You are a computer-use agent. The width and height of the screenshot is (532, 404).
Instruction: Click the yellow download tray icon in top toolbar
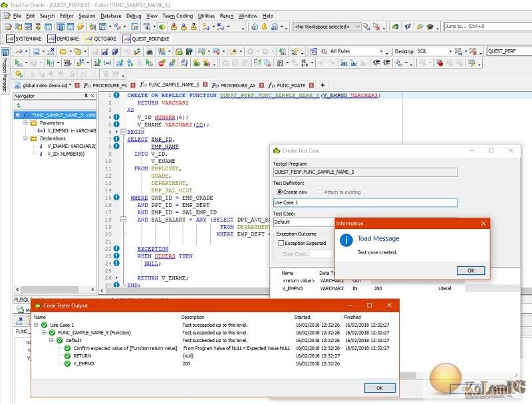tap(174, 27)
